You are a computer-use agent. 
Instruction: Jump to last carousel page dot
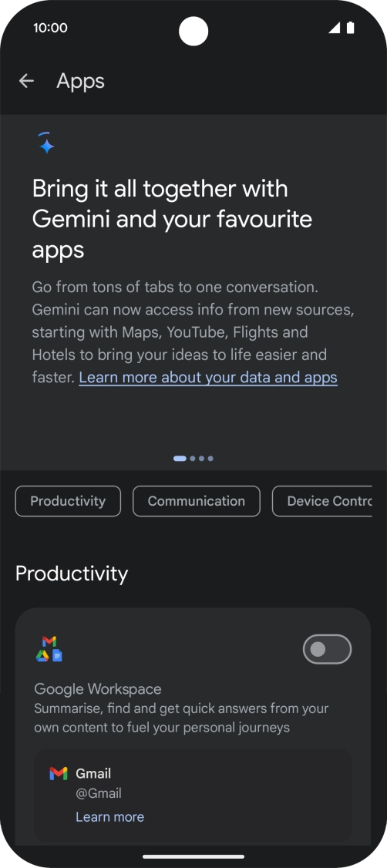coord(210,459)
